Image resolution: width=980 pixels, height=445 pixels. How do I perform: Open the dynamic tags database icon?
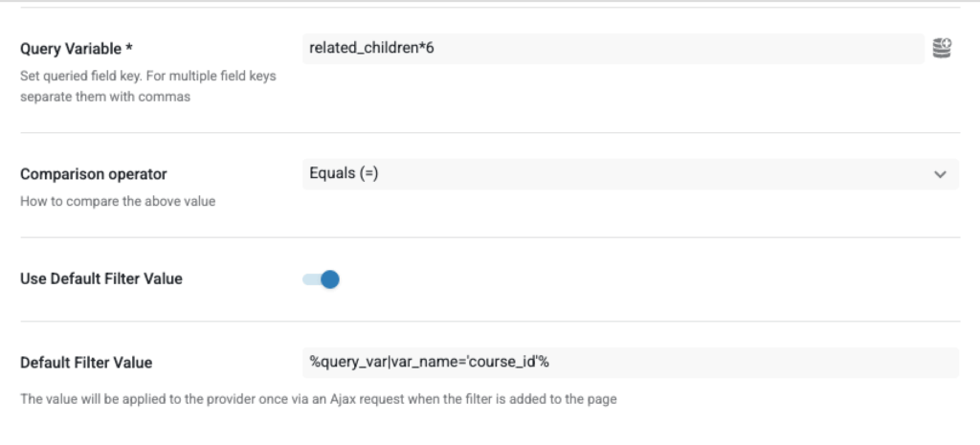[x=942, y=48]
